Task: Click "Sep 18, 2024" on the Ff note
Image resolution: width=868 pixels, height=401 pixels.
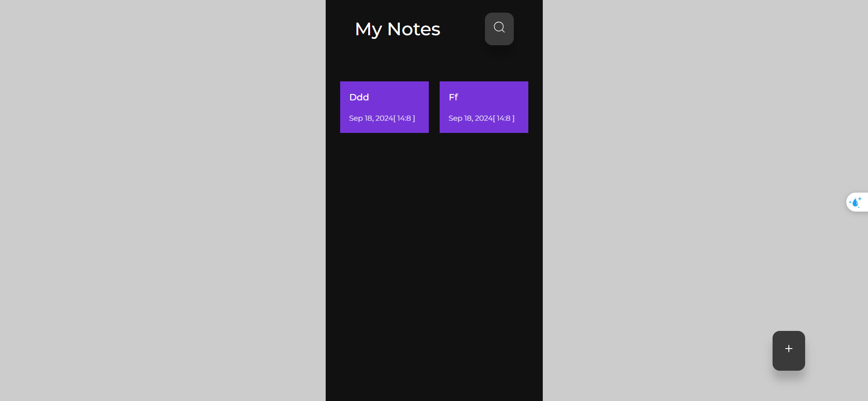Action: tap(470, 118)
